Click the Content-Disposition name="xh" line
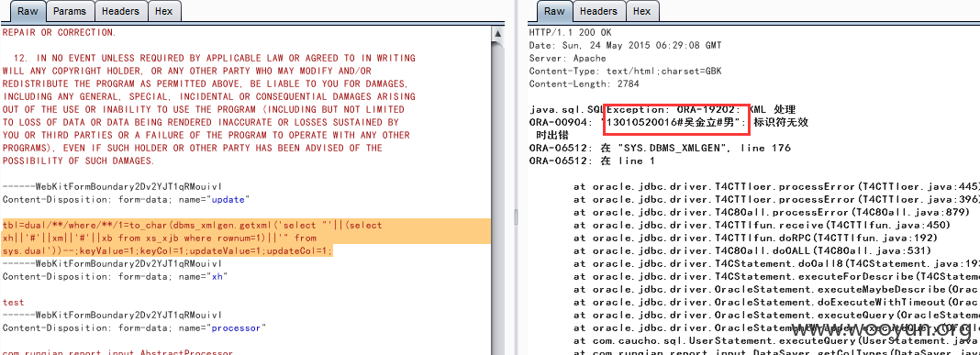This screenshot has height=355, width=980. 116,276
